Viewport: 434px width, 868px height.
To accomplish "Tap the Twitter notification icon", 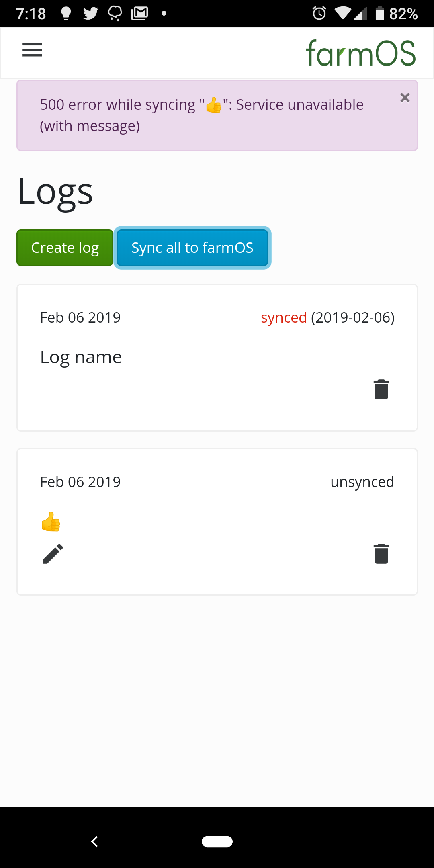I will (x=91, y=13).
